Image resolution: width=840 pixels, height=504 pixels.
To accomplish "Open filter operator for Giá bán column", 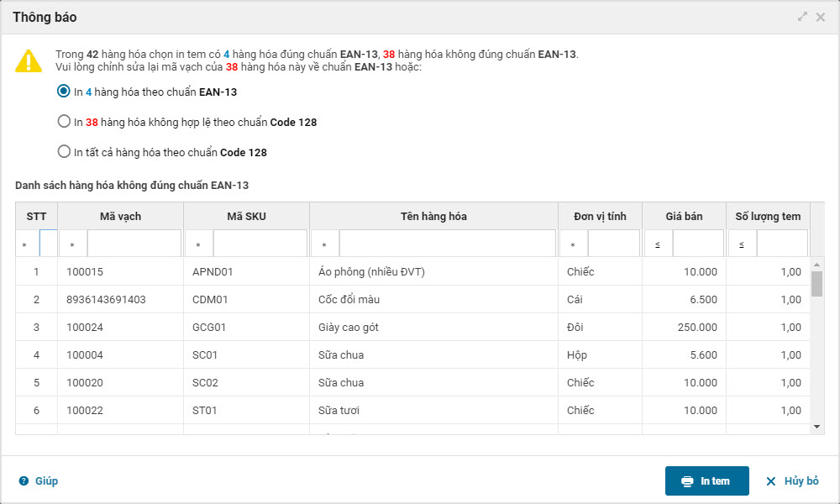I will pos(658,244).
